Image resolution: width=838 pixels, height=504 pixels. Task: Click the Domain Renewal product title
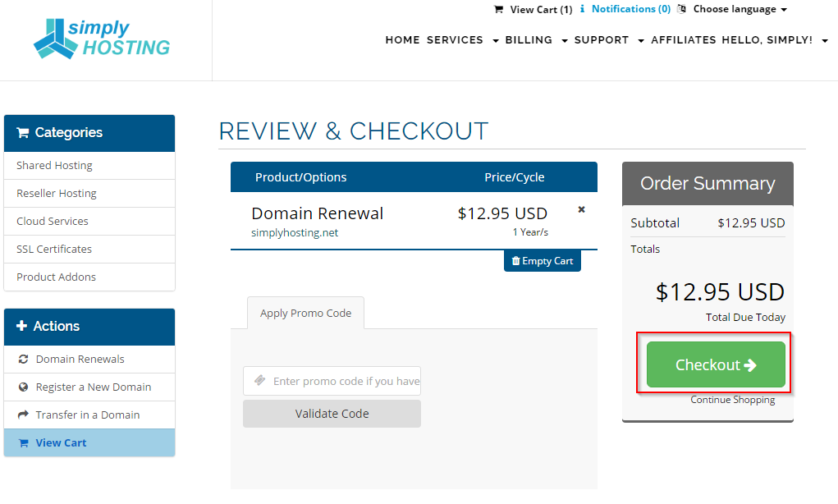click(x=318, y=213)
